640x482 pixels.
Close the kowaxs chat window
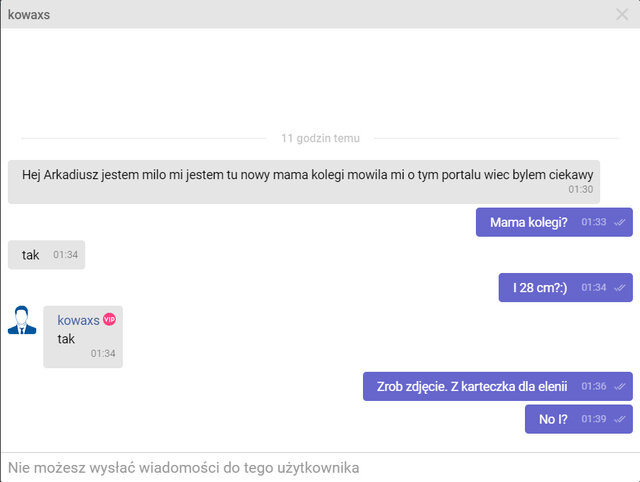coord(622,14)
